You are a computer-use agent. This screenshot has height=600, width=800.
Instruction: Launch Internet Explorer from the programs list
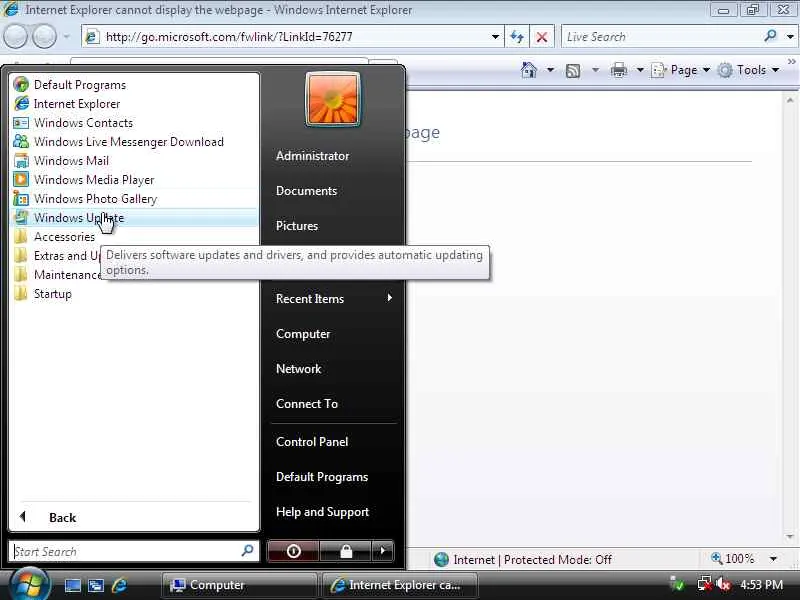pyautogui.click(x=134, y=104)
